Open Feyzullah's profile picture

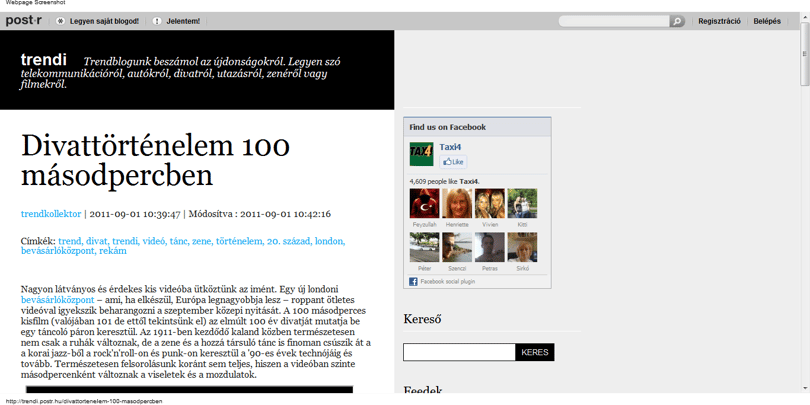425,203
